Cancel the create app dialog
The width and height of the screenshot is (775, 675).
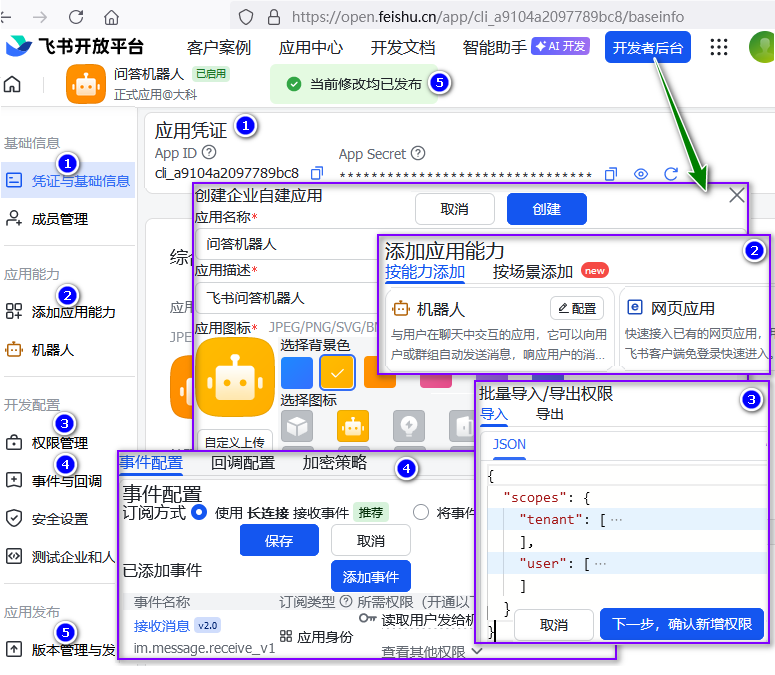pos(455,209)
